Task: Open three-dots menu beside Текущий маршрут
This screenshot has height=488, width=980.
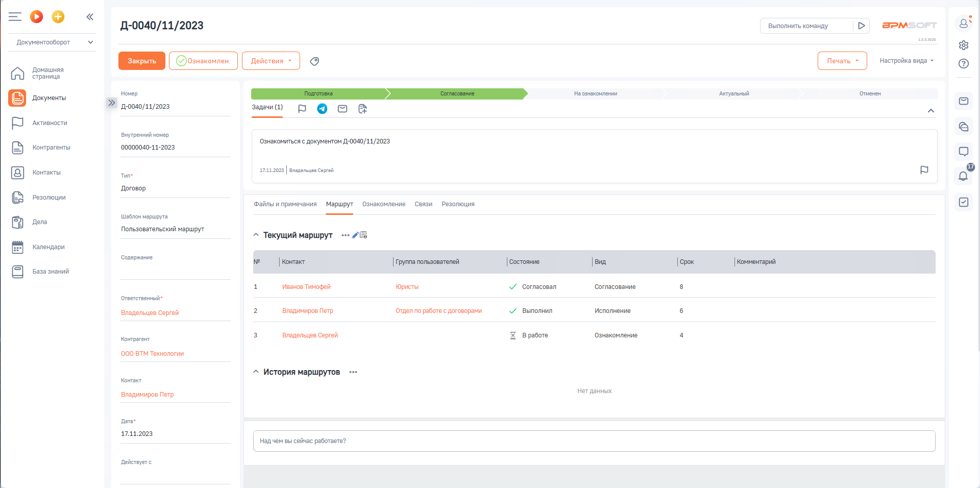Action: pos(346,235)
